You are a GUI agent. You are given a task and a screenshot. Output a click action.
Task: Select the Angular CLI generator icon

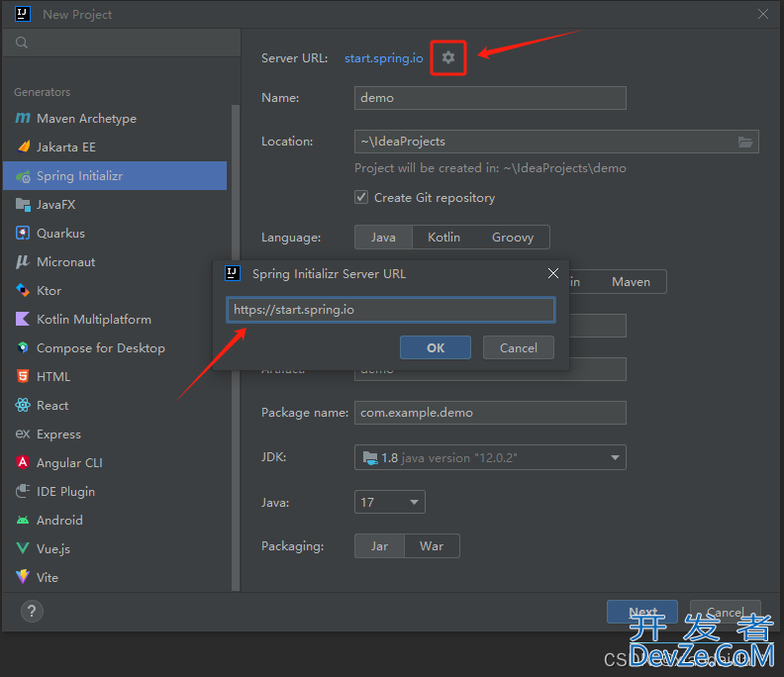[23, 462]
